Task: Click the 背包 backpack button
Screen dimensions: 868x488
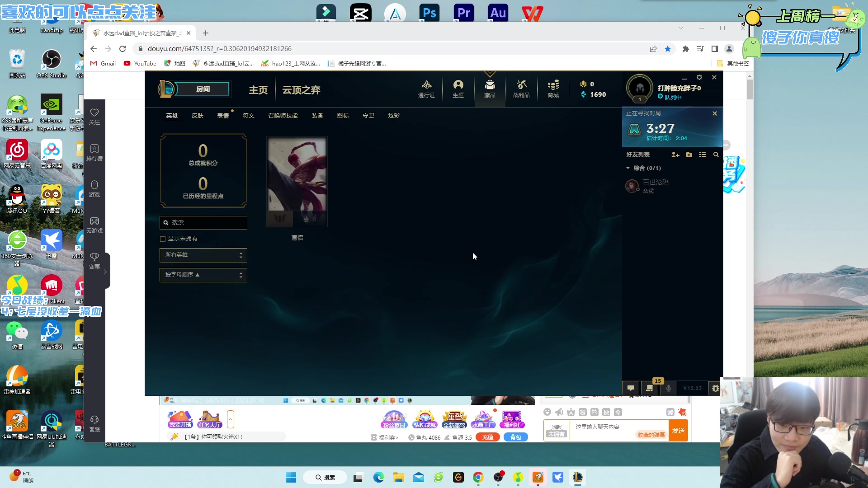Action: coord(516,437)
